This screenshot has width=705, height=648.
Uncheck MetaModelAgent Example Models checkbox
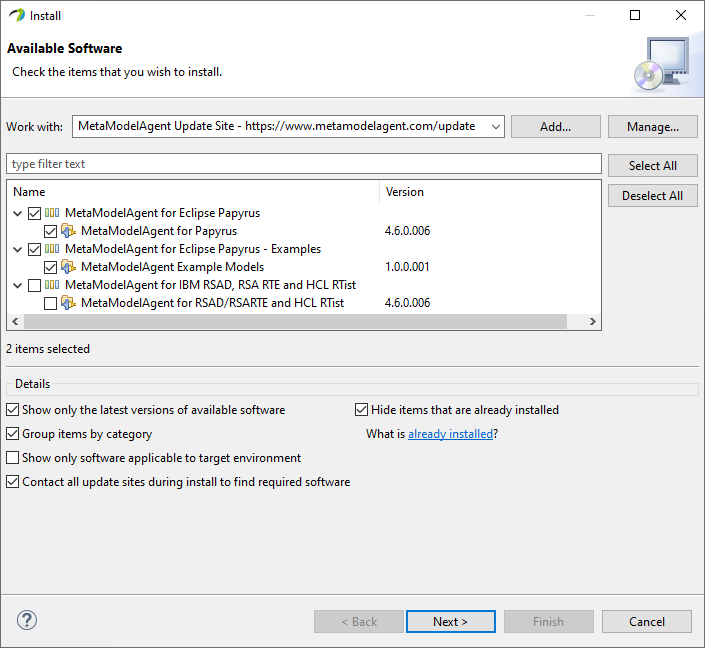[x=50, y=267]
